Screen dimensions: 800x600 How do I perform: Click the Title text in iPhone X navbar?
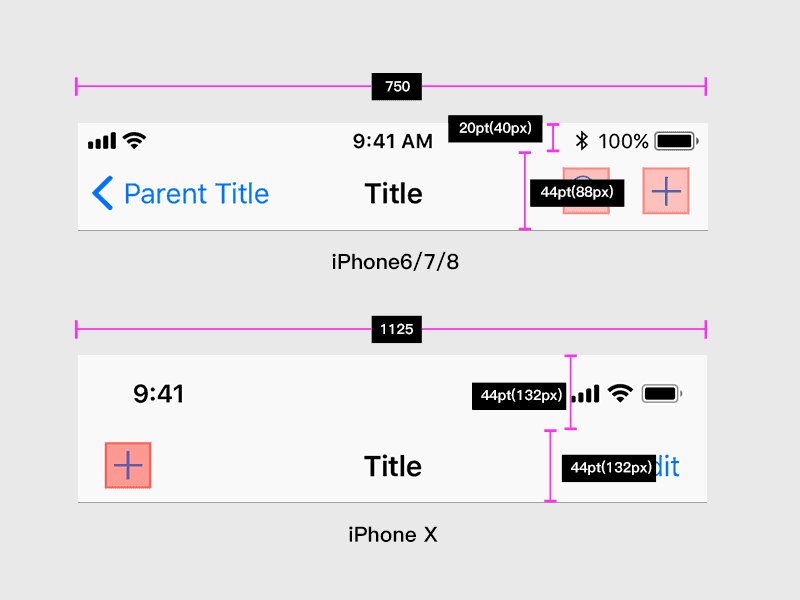[x=393, y=466]
